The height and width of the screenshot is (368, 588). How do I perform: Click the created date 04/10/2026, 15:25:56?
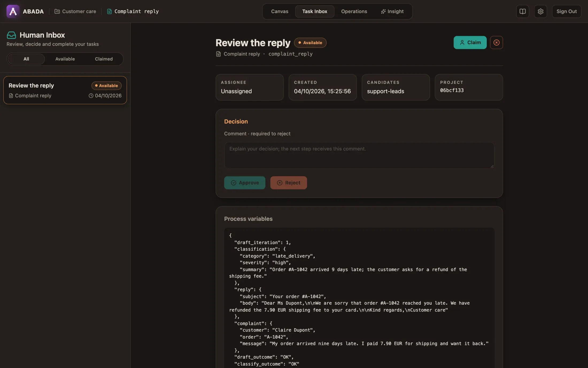pyautogui.click(x=322, y=91)
